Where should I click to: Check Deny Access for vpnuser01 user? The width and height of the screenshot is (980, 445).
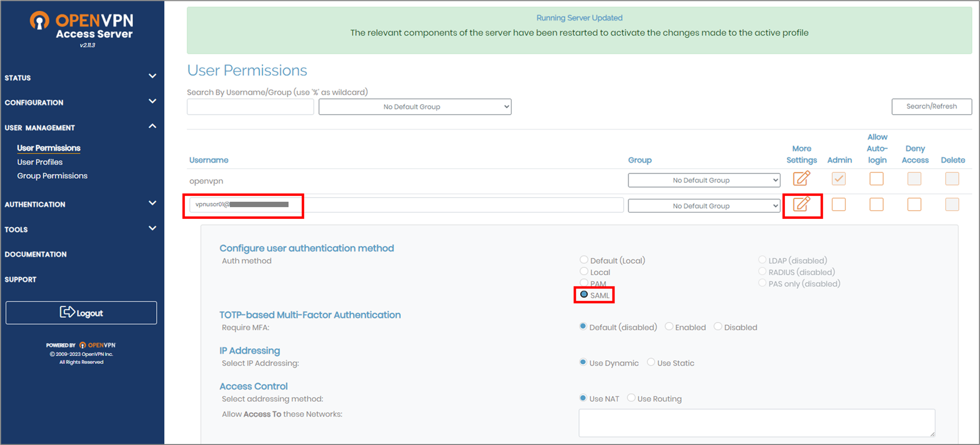[x=914, y=204]
